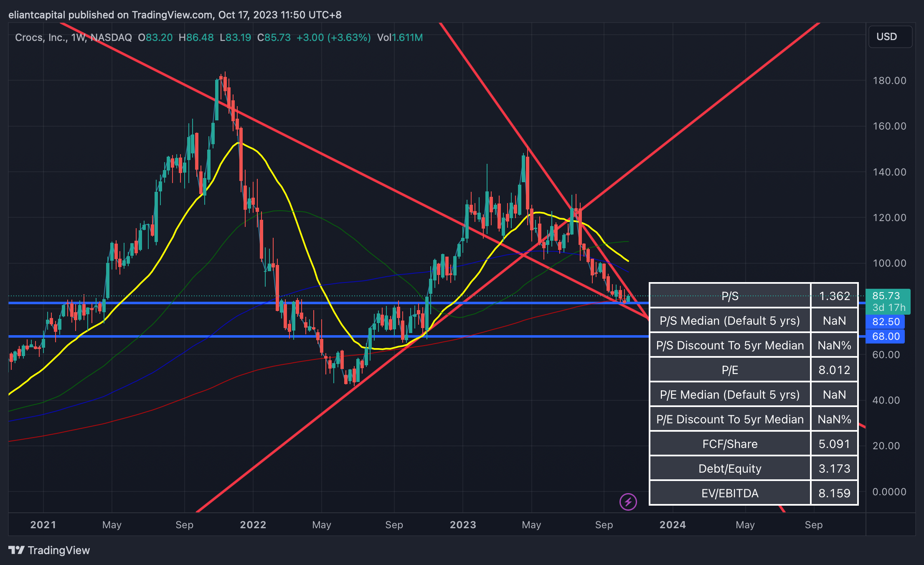Click the 2022 label on time axis
The height and width of the screenshot is (565, 924).
253,525
